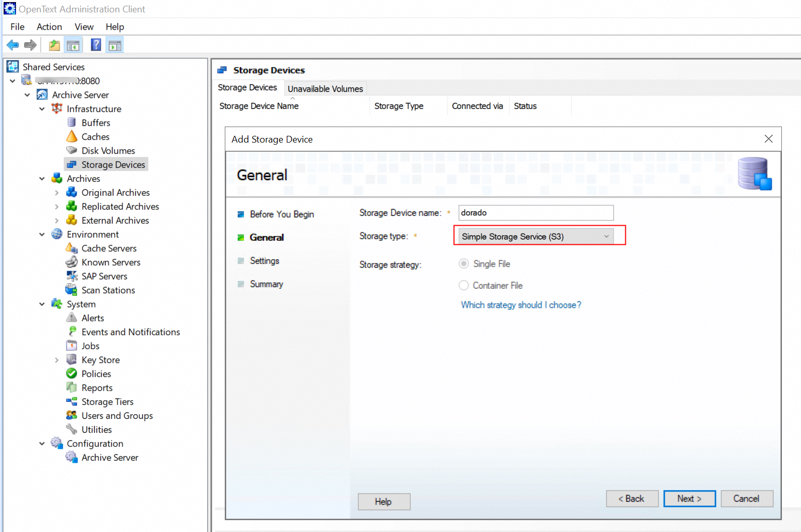Sort by Connected via column header
Screen dimensions: 801x532
pos(478,106)
